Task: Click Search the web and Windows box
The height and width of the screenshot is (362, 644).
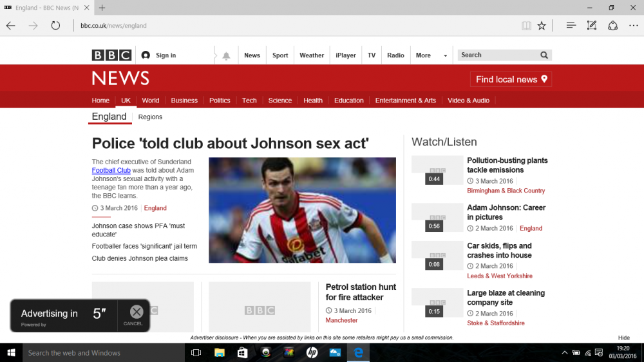Action: tap(104, 352)
